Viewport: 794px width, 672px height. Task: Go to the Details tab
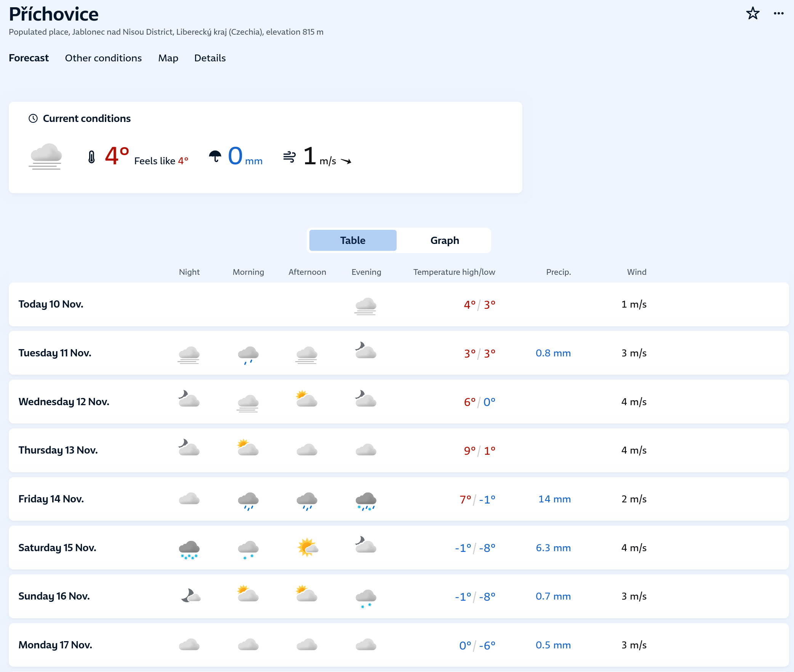pyautogui.click(x=210, y=58)
